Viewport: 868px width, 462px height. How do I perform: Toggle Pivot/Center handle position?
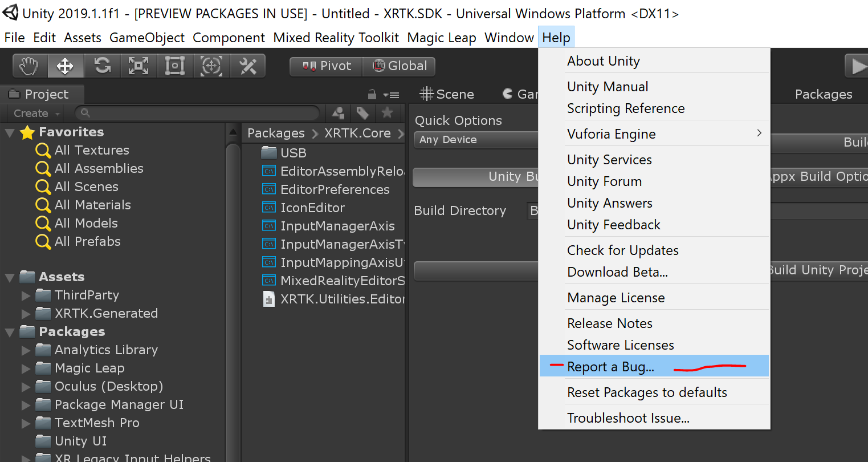[327, 66]
